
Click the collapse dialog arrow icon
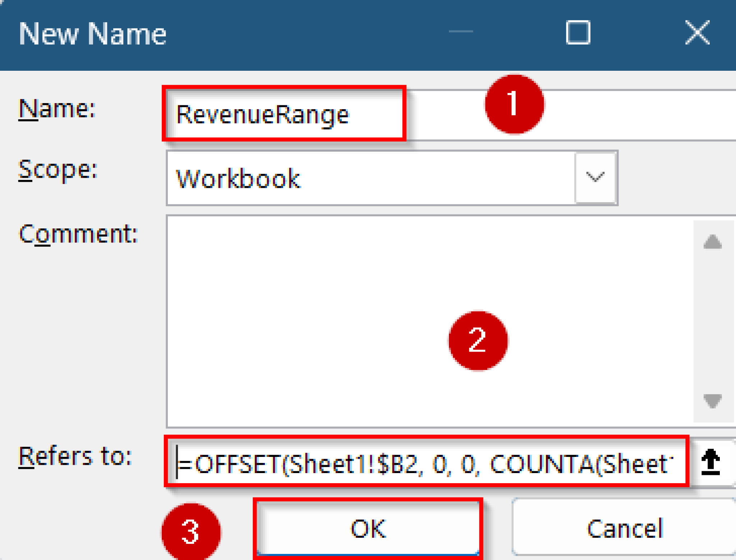point(711,463)
